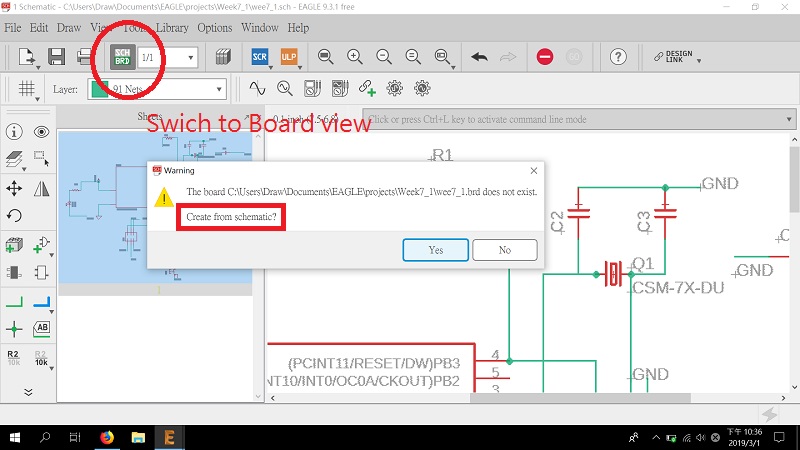Open the Windows Start menu
Screen dimensions: 800x450
tap(15, 437)
